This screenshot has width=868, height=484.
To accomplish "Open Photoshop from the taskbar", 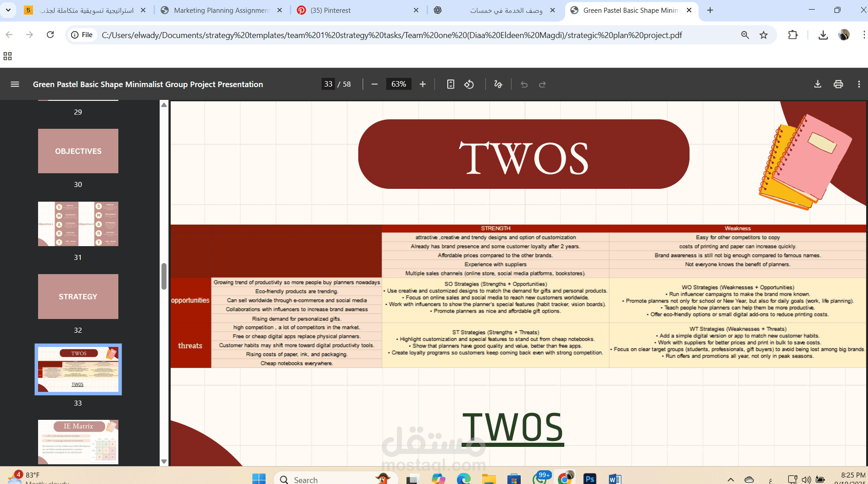I will pos(590,479).
